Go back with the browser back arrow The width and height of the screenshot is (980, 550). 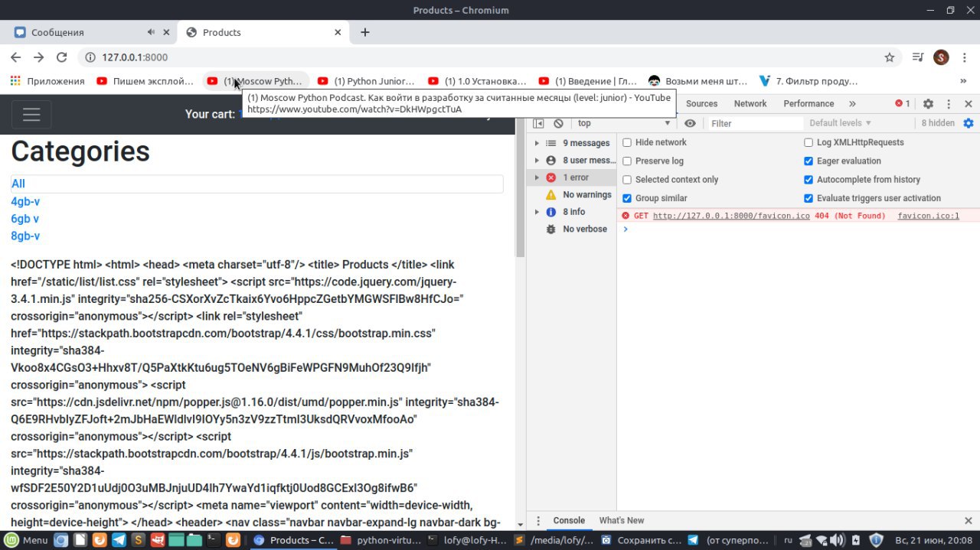click(15, 57)
